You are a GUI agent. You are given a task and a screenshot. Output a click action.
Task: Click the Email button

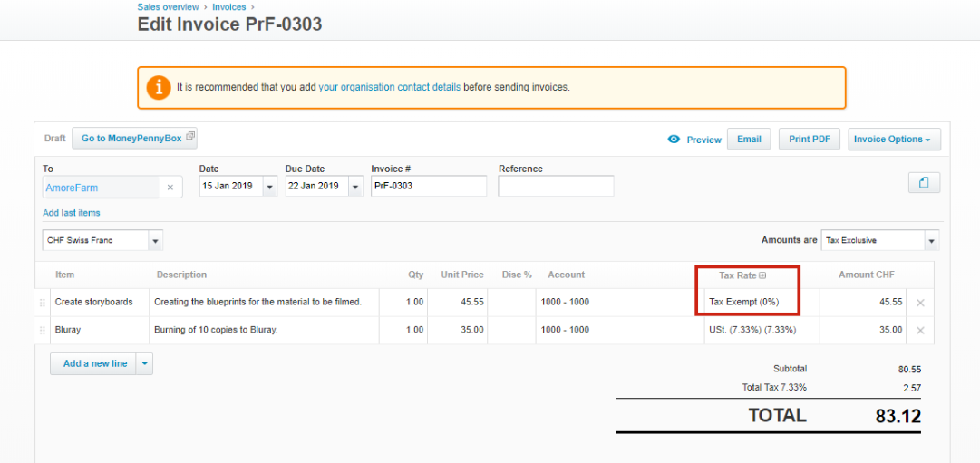coord(749,140)
